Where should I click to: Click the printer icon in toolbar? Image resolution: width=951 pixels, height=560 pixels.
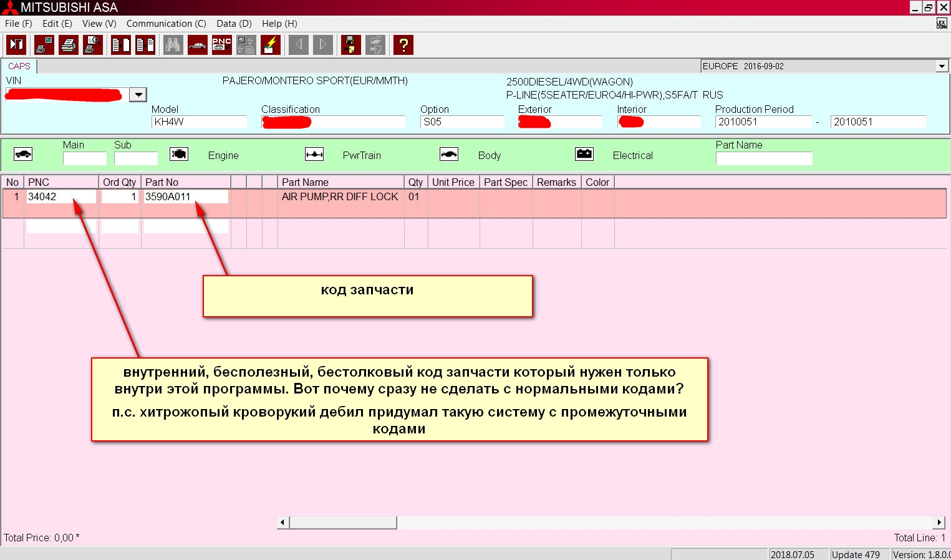(69, 45)
